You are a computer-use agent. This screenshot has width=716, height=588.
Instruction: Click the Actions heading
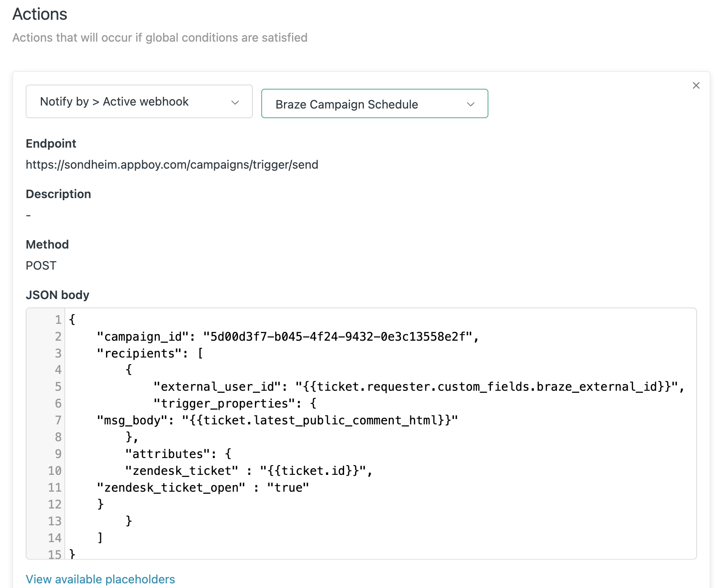[40, 14]
